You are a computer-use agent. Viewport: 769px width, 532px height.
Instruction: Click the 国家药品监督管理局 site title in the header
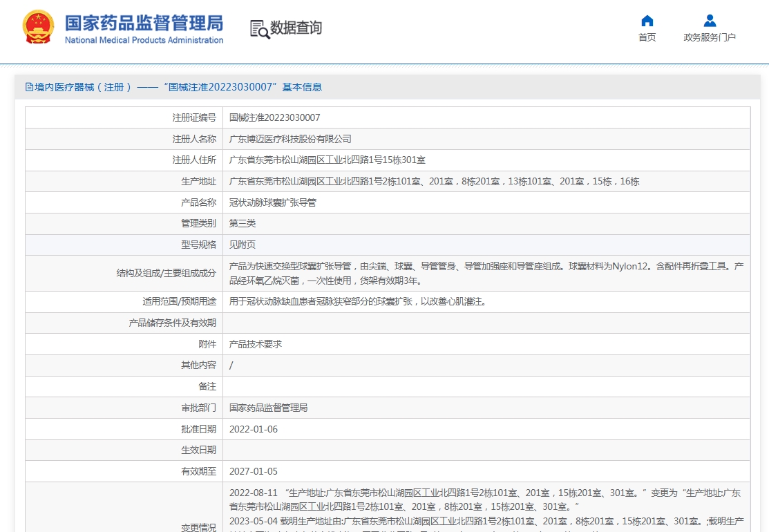click(144, 23)
